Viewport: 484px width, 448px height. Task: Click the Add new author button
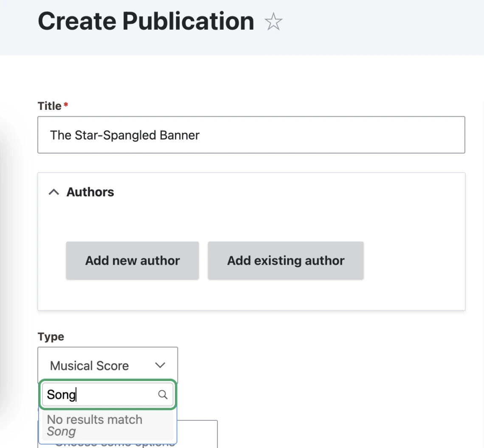(132, 260)
